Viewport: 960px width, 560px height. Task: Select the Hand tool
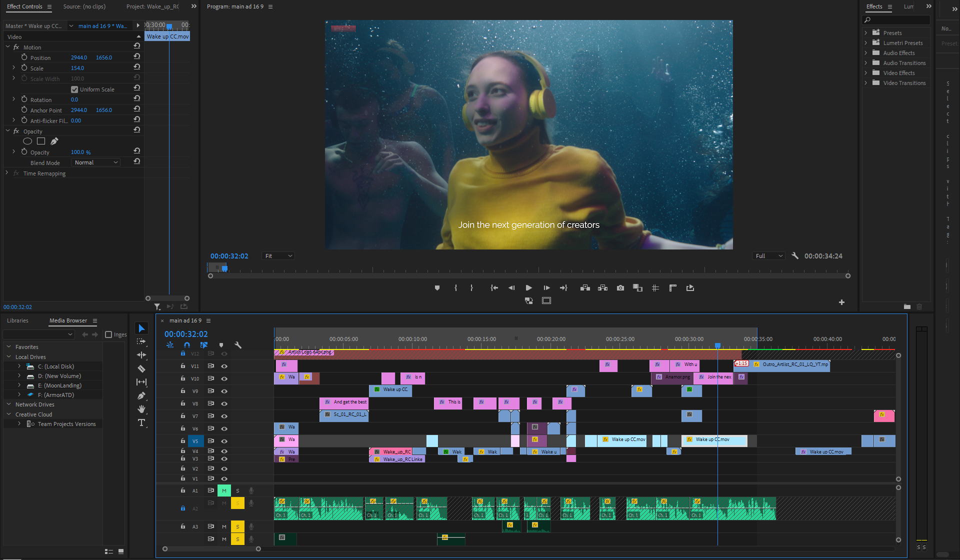pos(141,409)
